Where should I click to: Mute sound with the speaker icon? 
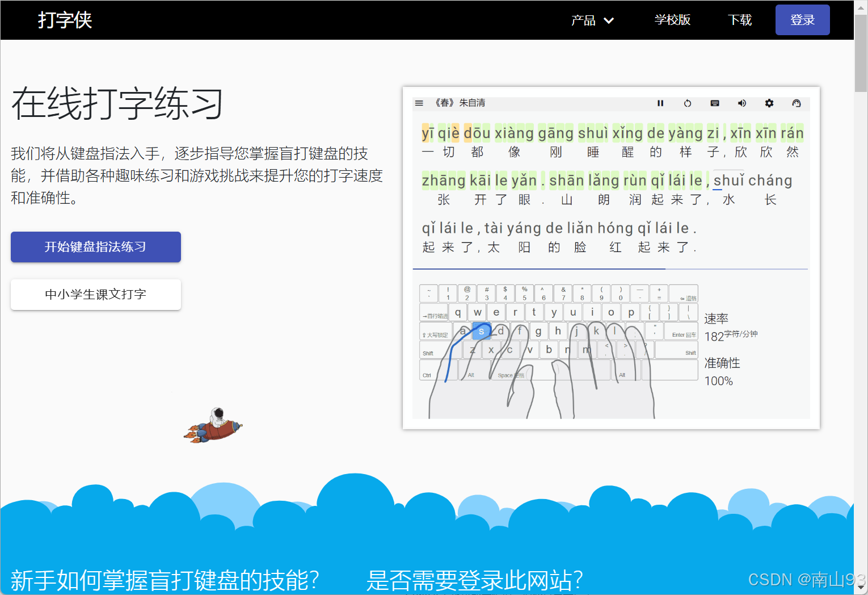tap(741, 103)
